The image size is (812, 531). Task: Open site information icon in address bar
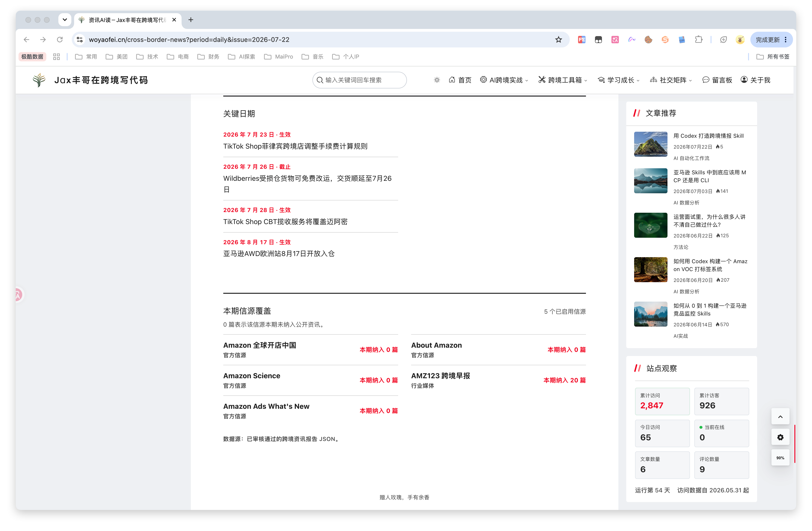[x=80, y=40]
